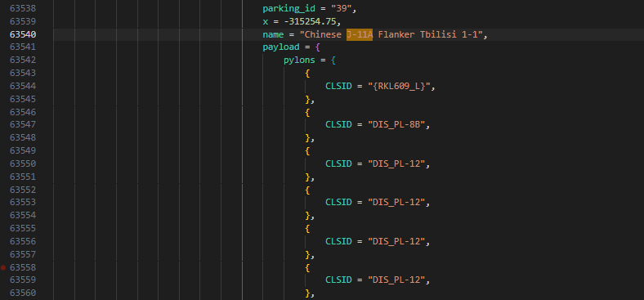Select line number 63544
This screenshot has width=644, height=300.
tap(23, 86)
